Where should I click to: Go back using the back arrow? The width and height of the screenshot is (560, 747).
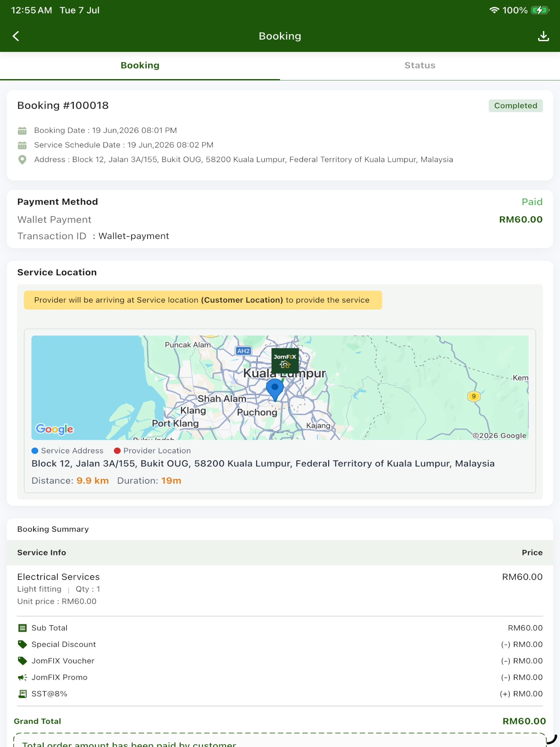[16, 36]
